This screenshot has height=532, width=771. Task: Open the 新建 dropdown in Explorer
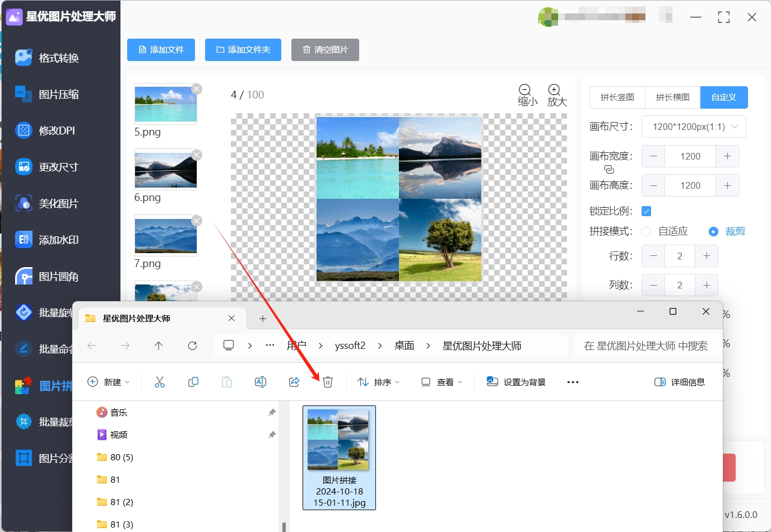click(109, 382)
